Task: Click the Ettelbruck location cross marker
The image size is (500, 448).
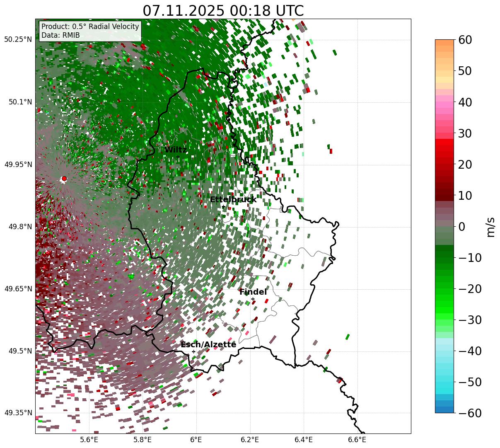Action: (x=223, y=206)
